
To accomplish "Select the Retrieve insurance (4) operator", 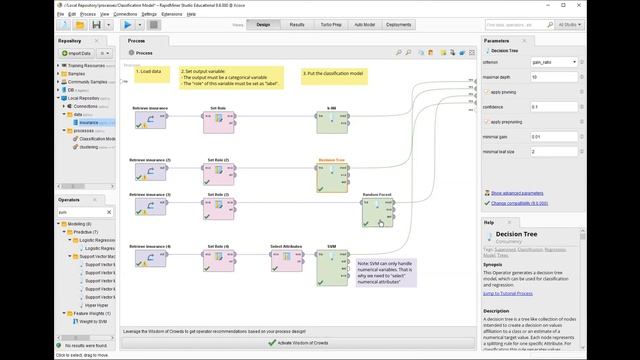I will (x=151, y=258).
